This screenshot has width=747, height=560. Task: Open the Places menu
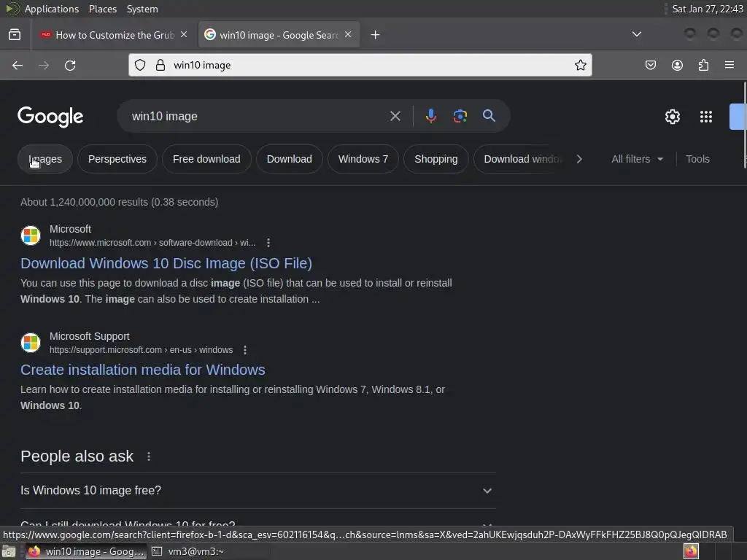[x=103, y=9]
